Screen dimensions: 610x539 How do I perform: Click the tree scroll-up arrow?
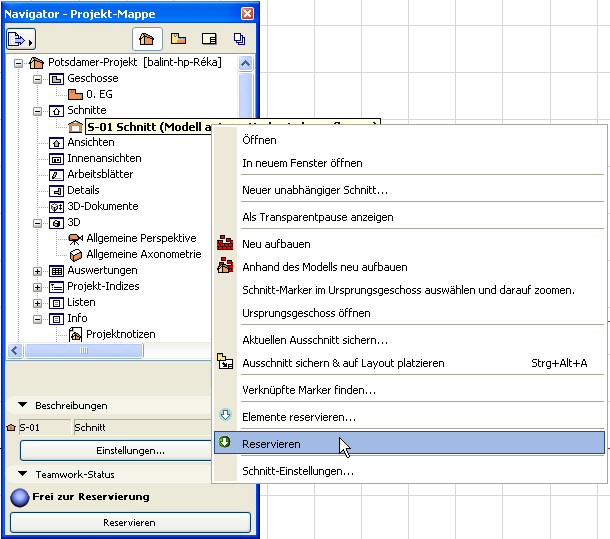coord(245,63)
